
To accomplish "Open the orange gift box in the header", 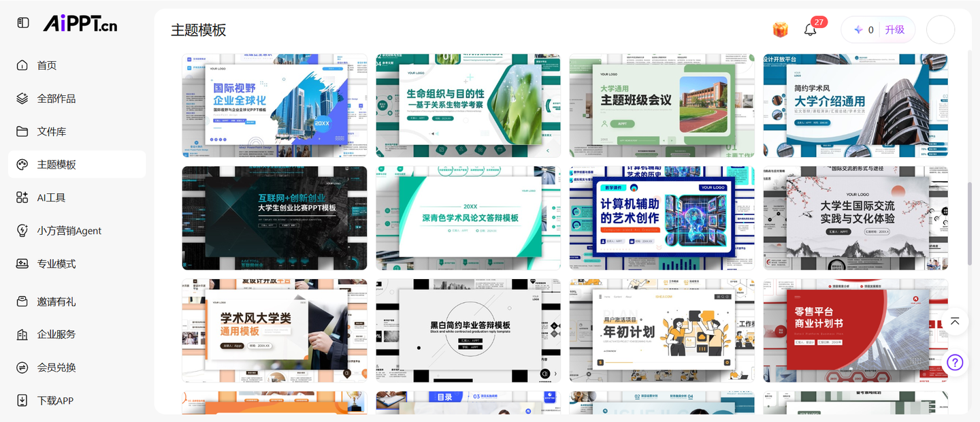I will (780, 29).
